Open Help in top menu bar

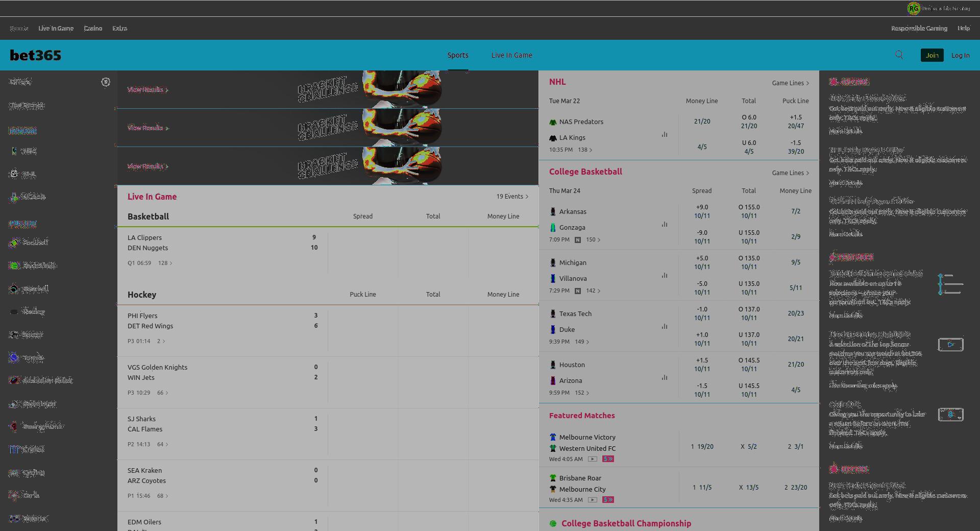(x=964, y=29)
